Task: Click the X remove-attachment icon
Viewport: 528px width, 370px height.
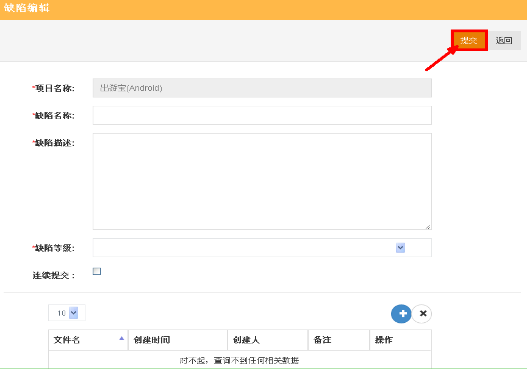Action: pyautogui.click(x=422, y=314)
